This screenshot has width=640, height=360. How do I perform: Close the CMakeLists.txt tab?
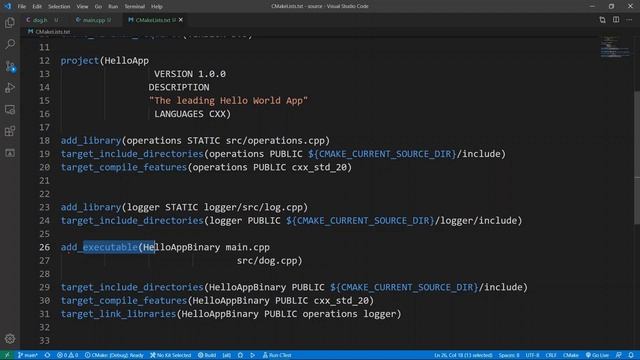(180, 20)
